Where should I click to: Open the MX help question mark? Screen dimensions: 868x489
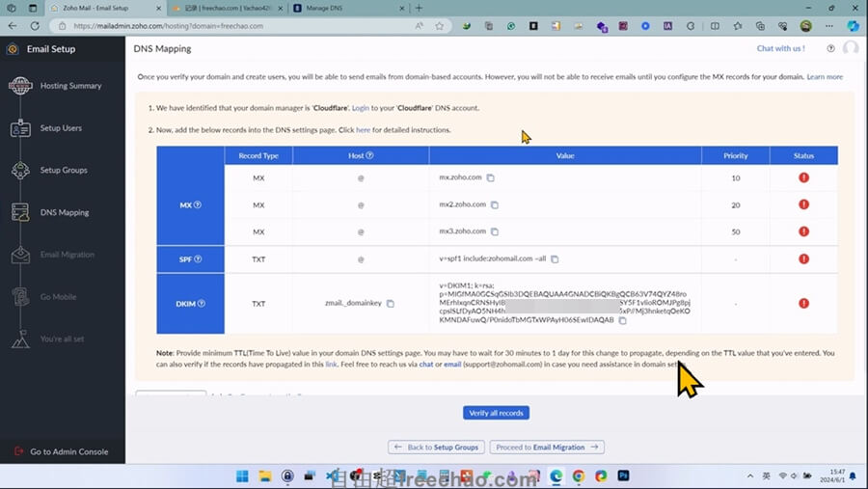[198, 204]
